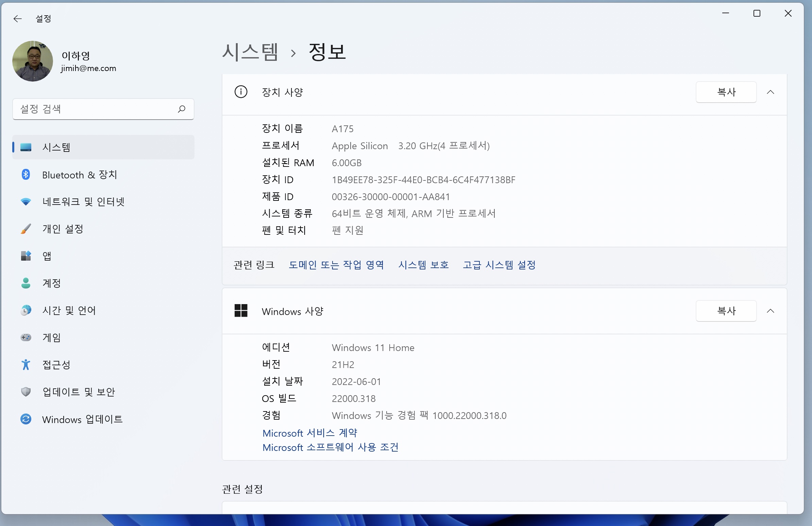This screenshot has width=812, height=526.
Task: Select the 앱 menu label
Action: coord(47,256)
